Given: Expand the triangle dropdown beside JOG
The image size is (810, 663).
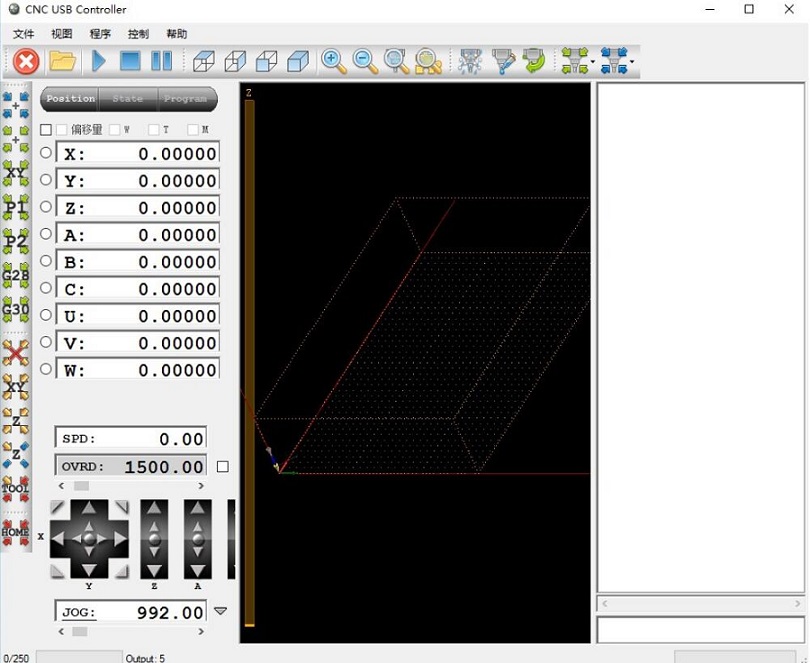Looking at the screenshot, I should (221, 611).
